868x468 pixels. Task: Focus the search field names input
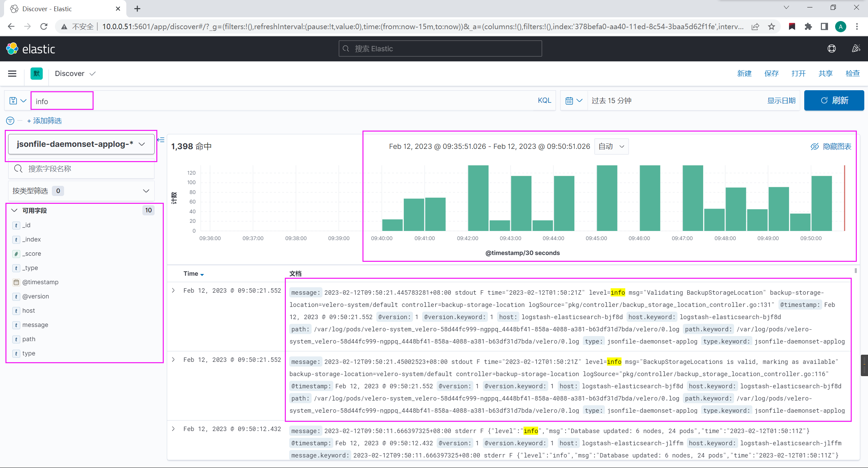(81, 169)
